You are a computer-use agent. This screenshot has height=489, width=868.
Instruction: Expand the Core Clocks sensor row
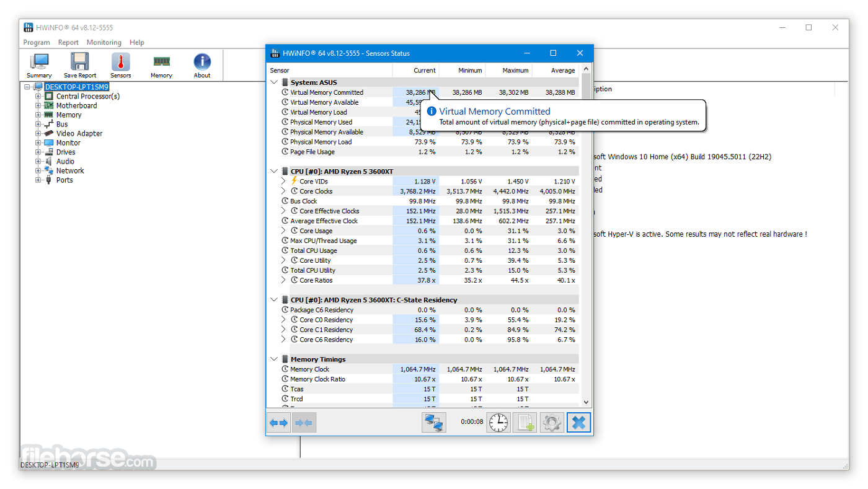coord(284,192)
